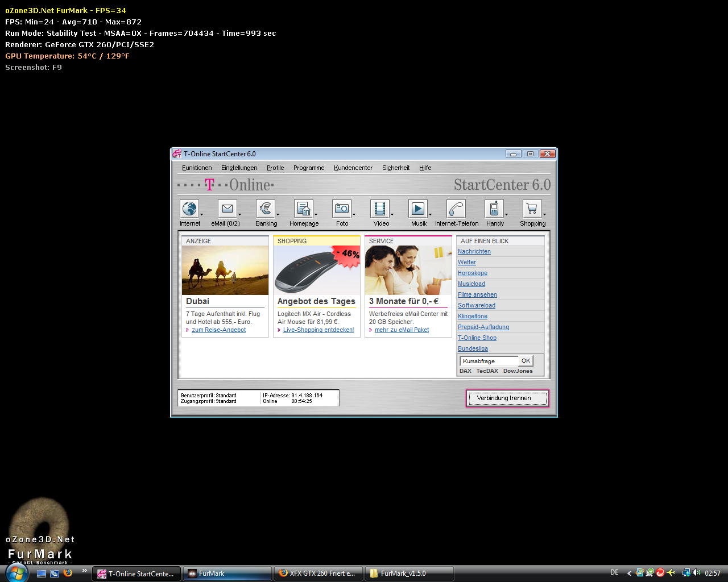The width and height of the screenshot is (728, 582).
Task: Select the TecDAX index link
Action: click(487, 371)
